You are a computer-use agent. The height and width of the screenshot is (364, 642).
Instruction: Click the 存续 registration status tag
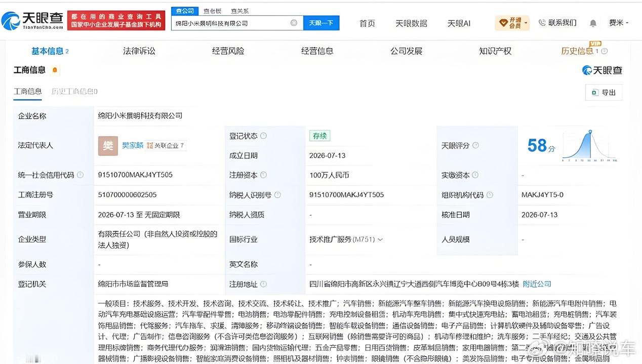click(320, 136)
